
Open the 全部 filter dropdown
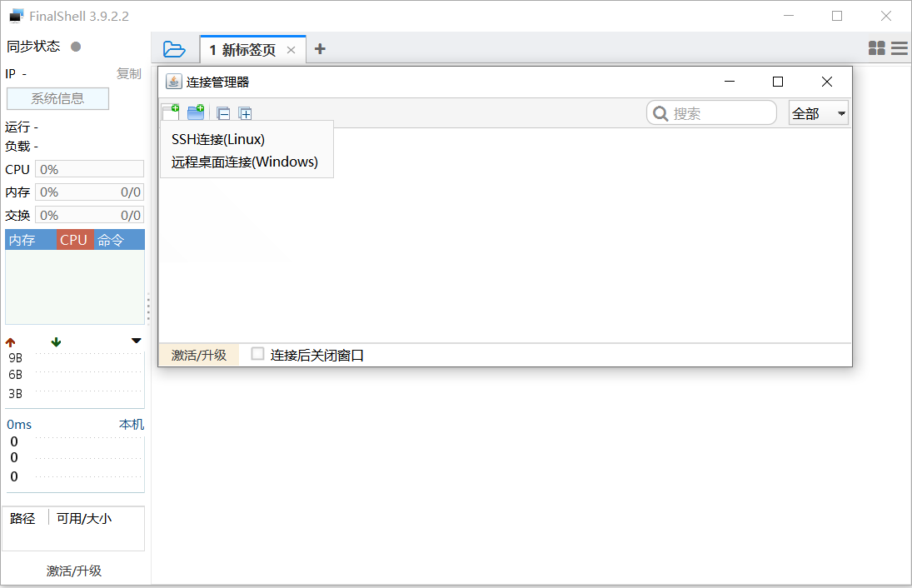[818, 113]
